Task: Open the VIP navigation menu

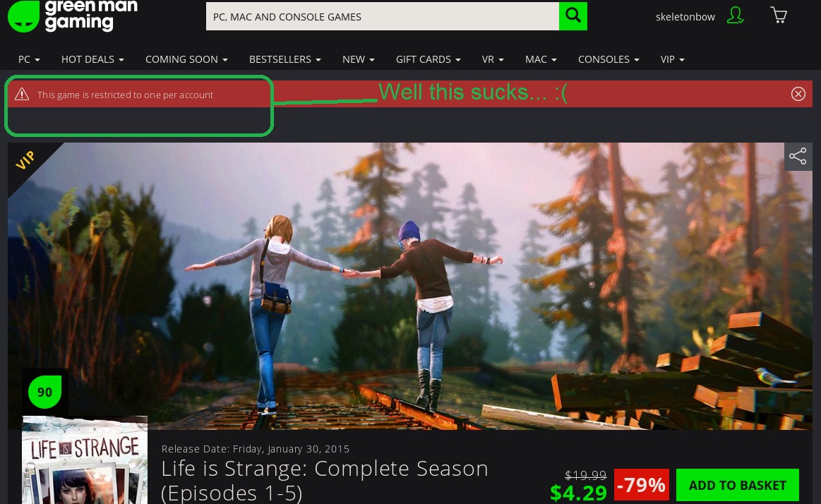Action: 672,60
